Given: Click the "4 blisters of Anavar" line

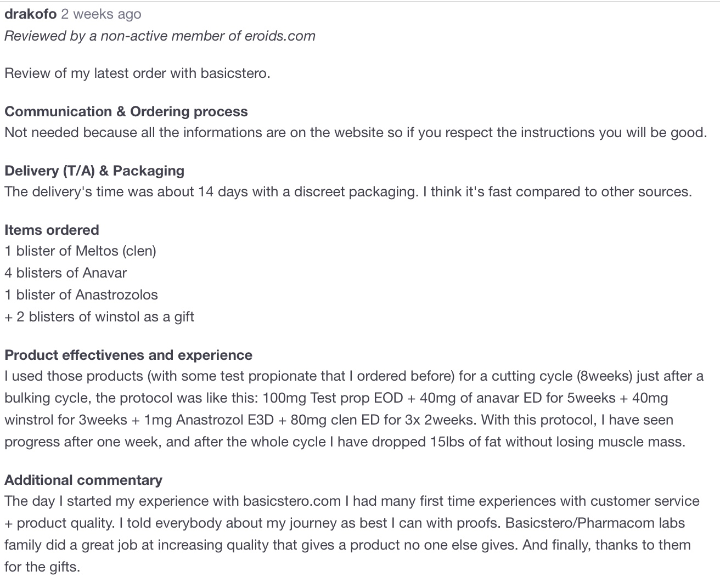Looking at the screenshot, I should [66, 273].
